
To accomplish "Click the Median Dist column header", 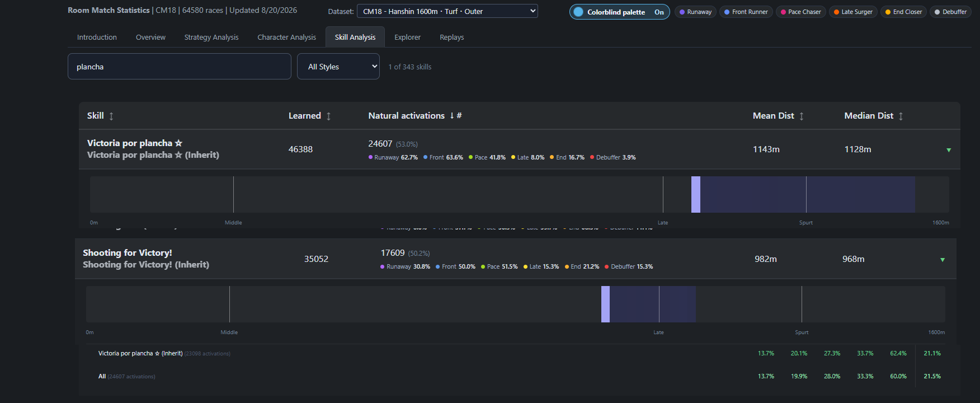I will click(869, 116).
